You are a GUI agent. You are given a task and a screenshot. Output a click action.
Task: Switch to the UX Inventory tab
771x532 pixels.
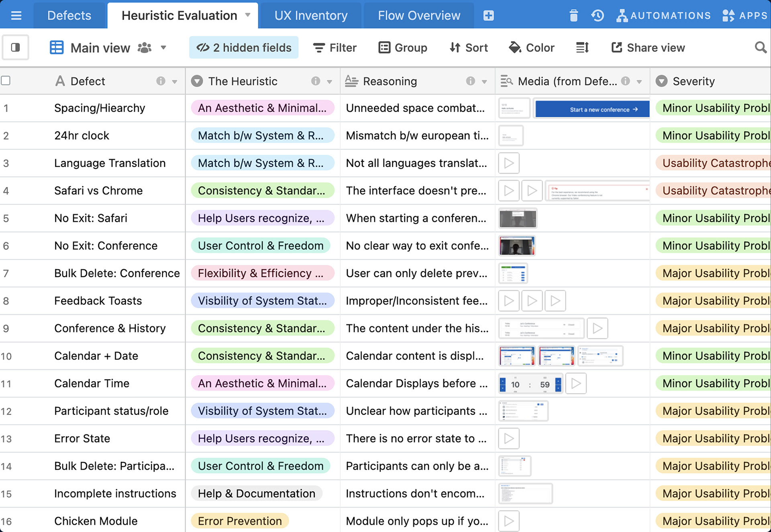click(311, 15)
